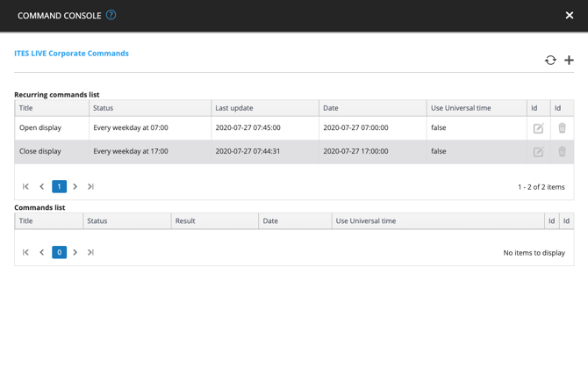Viewport: 588px width, 375px height.
Task: Edit the Close display recurring command
Action: click(x=538, y=152)
